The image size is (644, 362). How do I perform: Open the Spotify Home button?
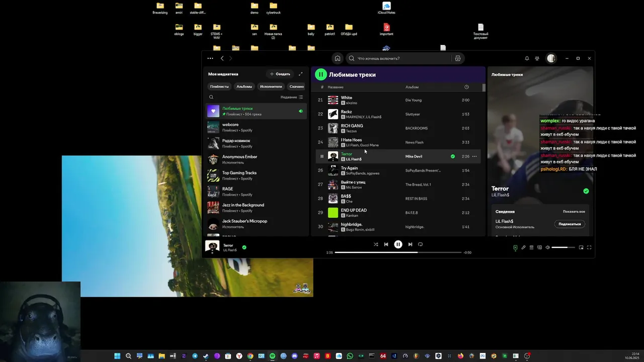[338, 58]
